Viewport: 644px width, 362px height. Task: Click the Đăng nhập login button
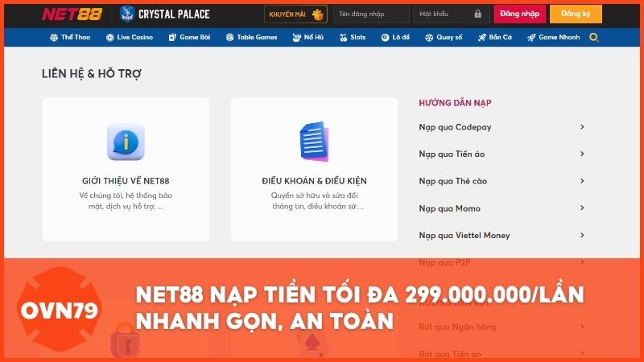pyautogui.click(x=519, y=14)
